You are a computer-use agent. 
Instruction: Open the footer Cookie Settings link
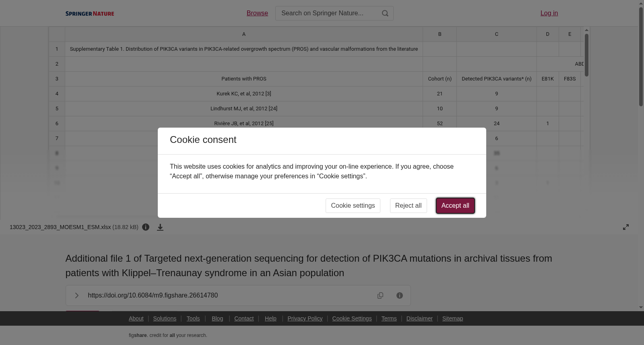click(x=352, y=318)
